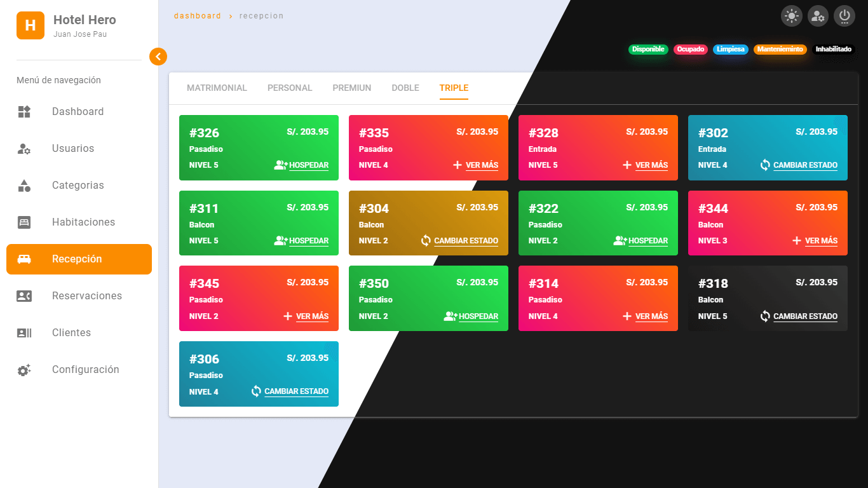The height and width of the screenshot is (488, 868).
Task: Click the Reservaciones contact icon
Action: pyautogui.click(x=24, y=296)
